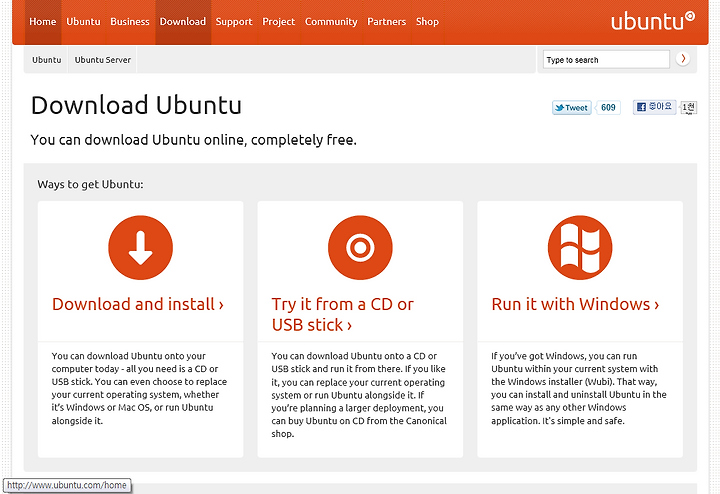Open the Community navigation item
The image size is (720, 494).
[331, 22]
